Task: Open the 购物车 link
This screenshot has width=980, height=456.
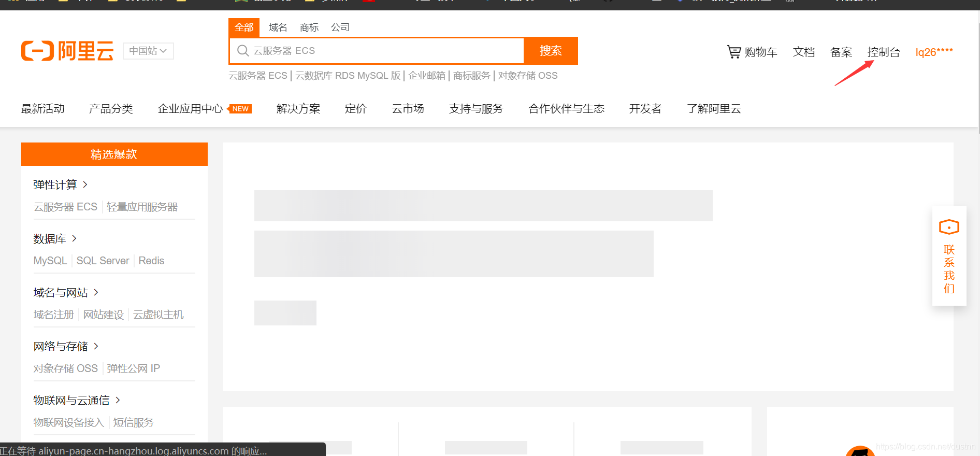Action: (x=761, y=52)
